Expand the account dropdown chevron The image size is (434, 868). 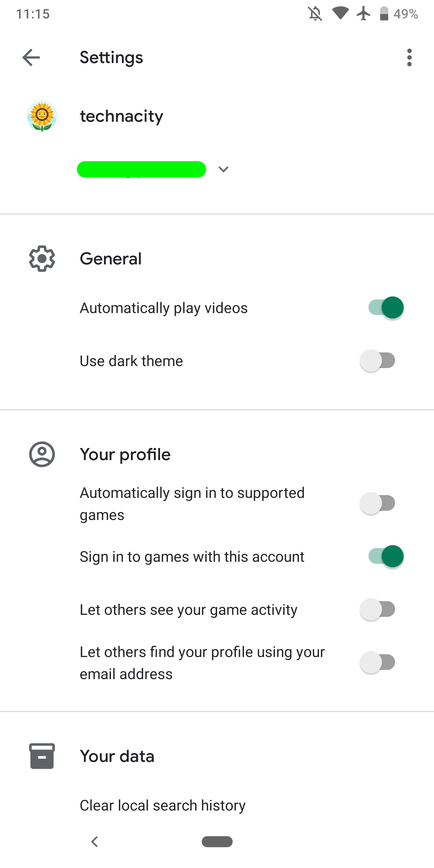223,169
